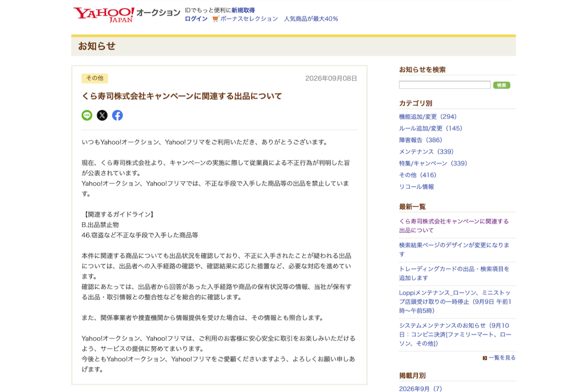Open category 障害報告（386）
This screenshot has height=392, width=588.
tap(420, 140)
